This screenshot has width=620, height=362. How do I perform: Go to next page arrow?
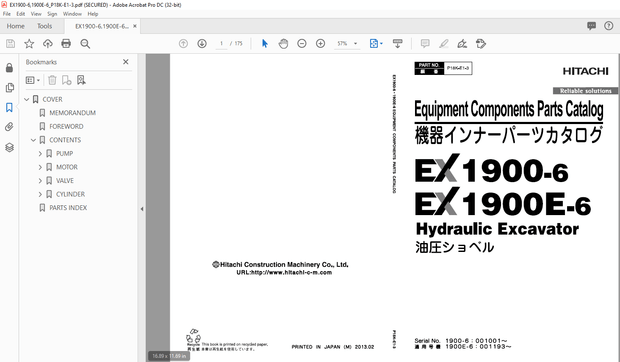coord(202,43)
